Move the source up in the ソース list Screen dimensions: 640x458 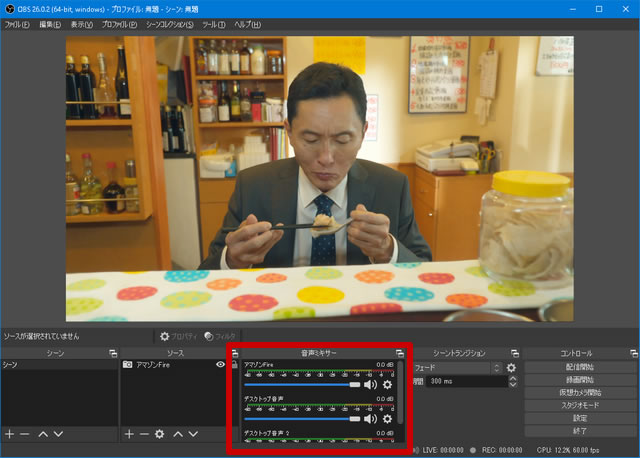click(x=178, y=434)
